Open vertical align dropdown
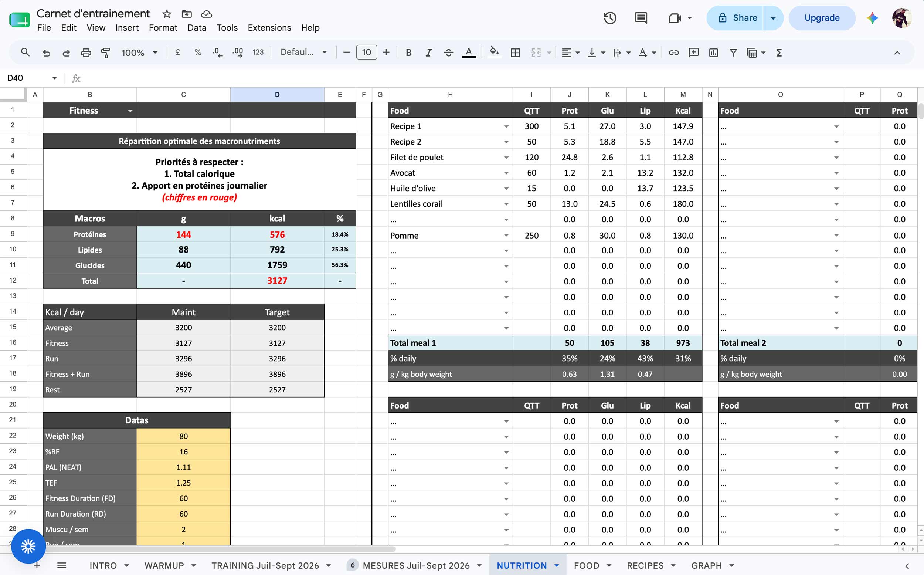 (596, 53)
